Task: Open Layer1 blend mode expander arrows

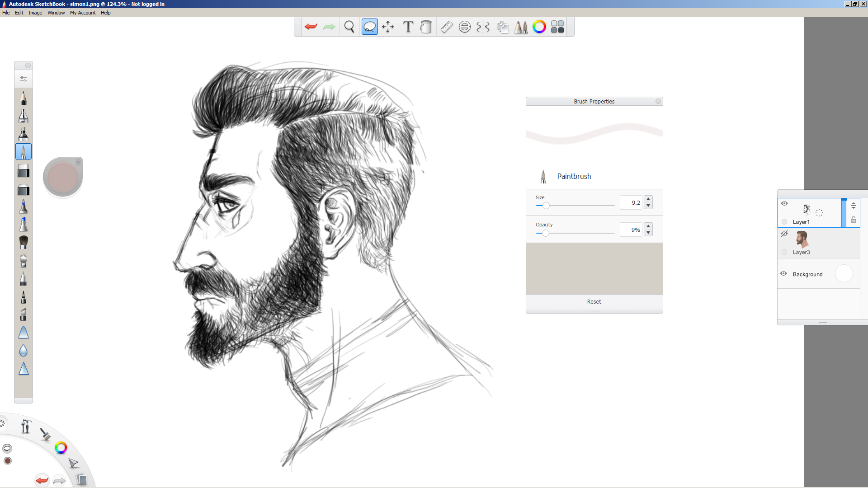Action: click(x=854, y=206)
